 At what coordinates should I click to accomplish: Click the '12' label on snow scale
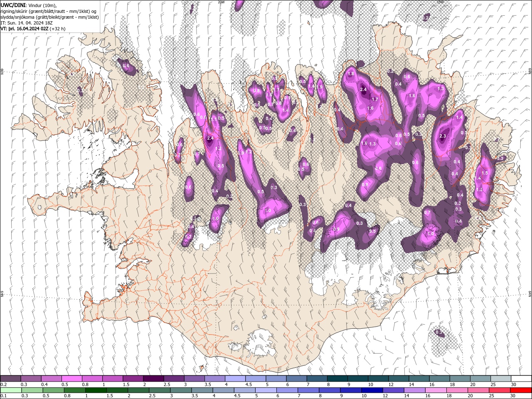pyautogui.click(x=390, y=384)
